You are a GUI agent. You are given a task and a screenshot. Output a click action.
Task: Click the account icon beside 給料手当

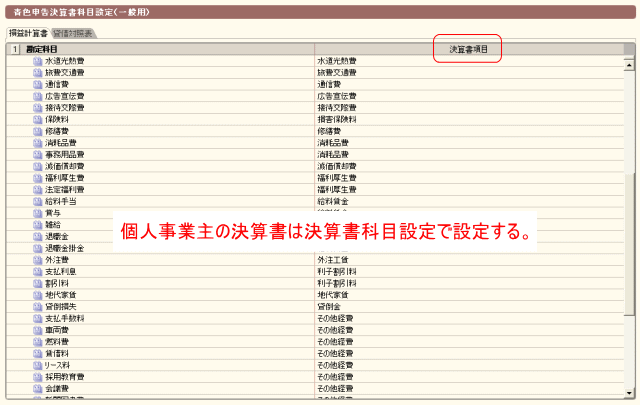pyautogui.click(x=38, y=202)
